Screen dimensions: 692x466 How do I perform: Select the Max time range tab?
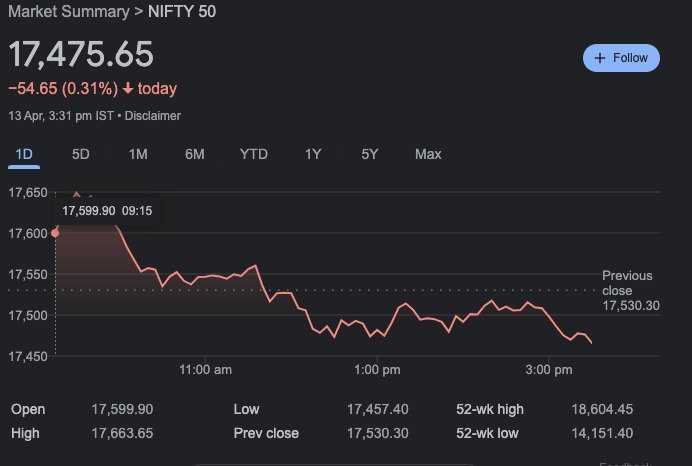pos(428,154)
